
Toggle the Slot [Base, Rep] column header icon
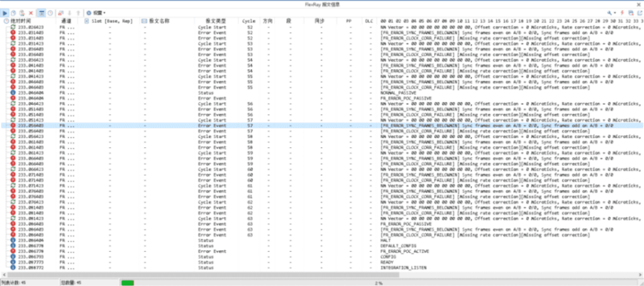click(87, 21)
